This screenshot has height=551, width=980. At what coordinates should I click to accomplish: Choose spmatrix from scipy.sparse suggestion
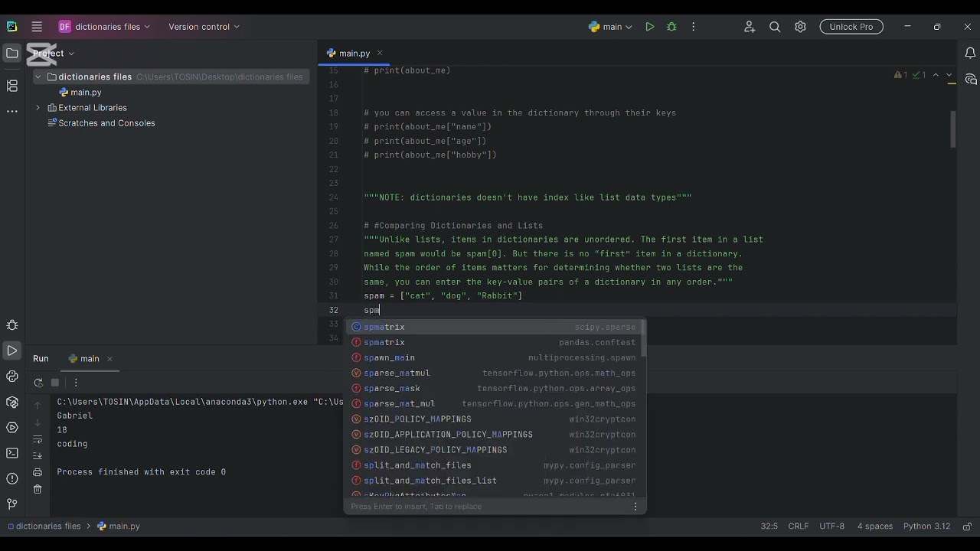click(493, 328)
